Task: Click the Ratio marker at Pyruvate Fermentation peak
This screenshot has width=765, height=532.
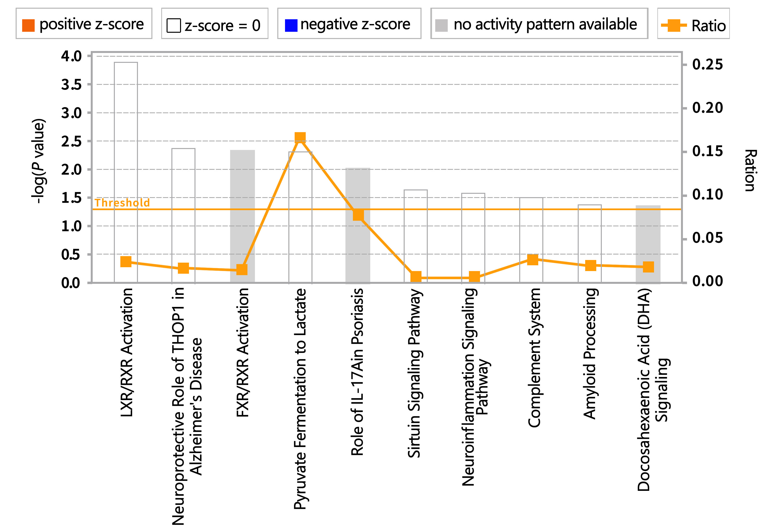Action: point(300,137)
